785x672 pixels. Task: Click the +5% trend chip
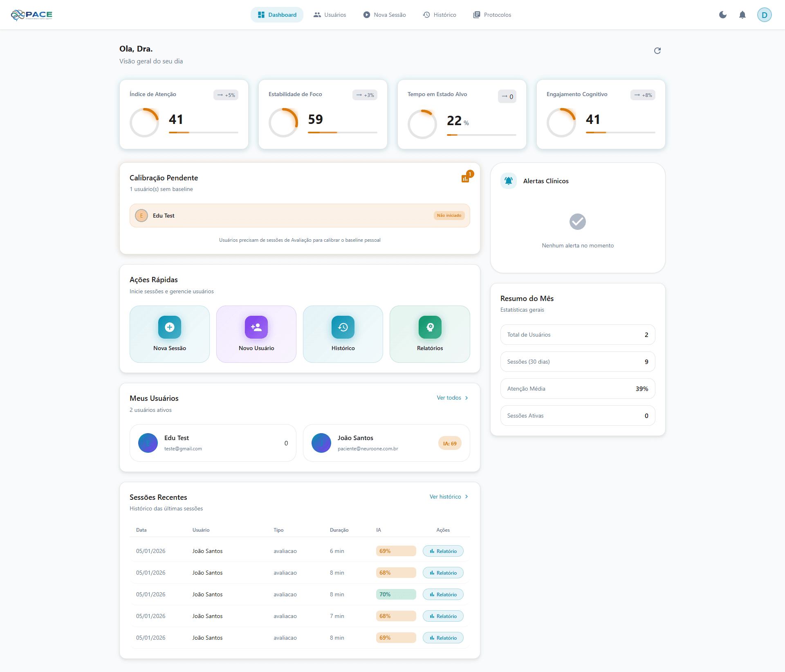226,95
